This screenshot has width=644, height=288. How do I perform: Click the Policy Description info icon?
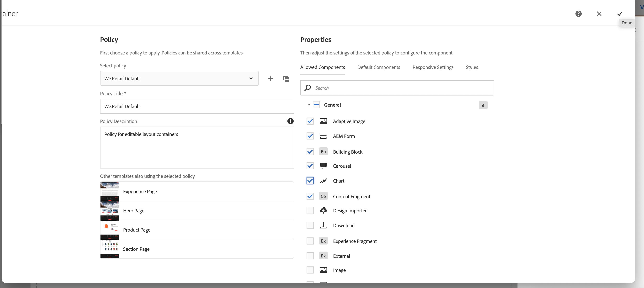click(x=290, y=121)
